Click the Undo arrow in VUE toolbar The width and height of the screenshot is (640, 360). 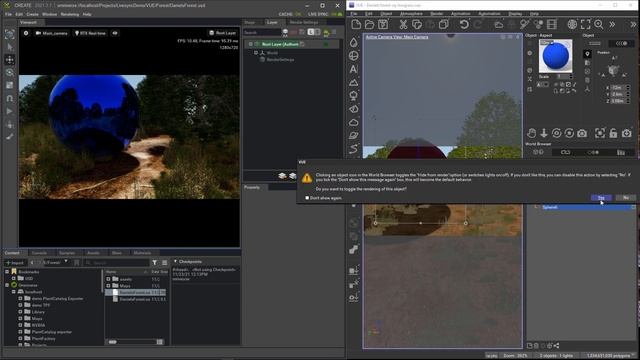(464, 24)
